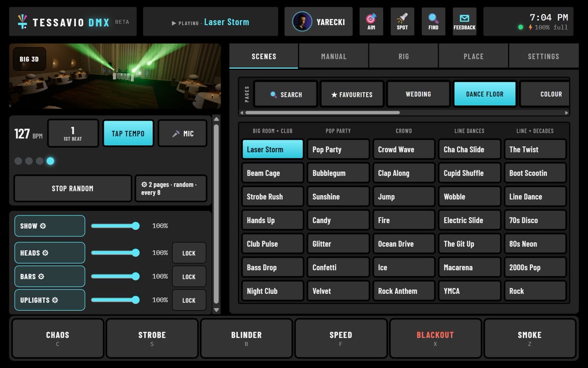This screenshot has height=368, width=588.
Task: Adjust the UPLIGHTS intensity slider
Action: 115,300
